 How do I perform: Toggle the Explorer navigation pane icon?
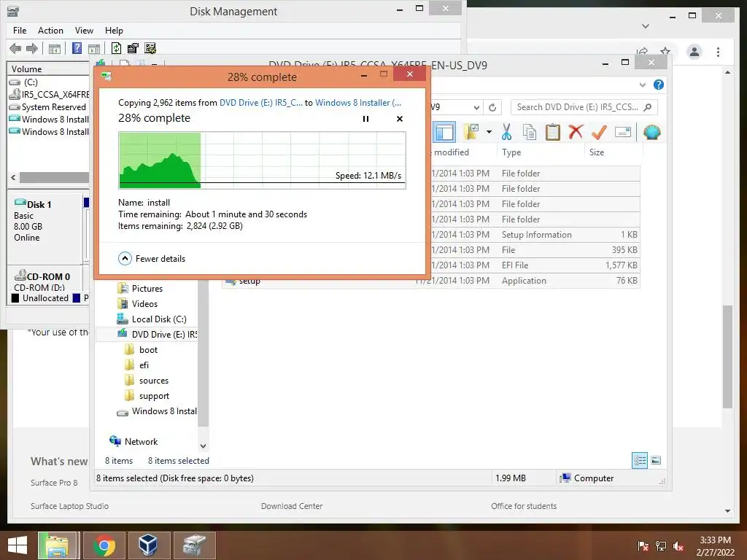point(444,133)
